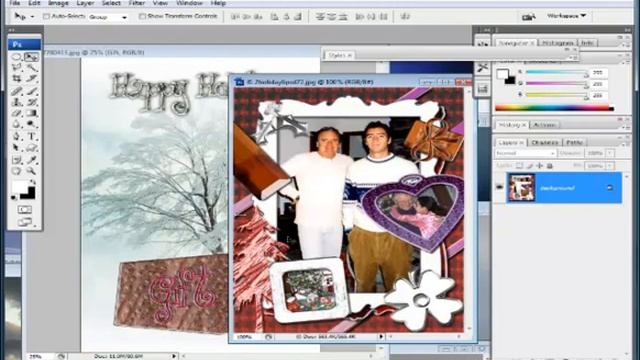Open the Filter menu

pyautogui.click(x=137, y=3)
